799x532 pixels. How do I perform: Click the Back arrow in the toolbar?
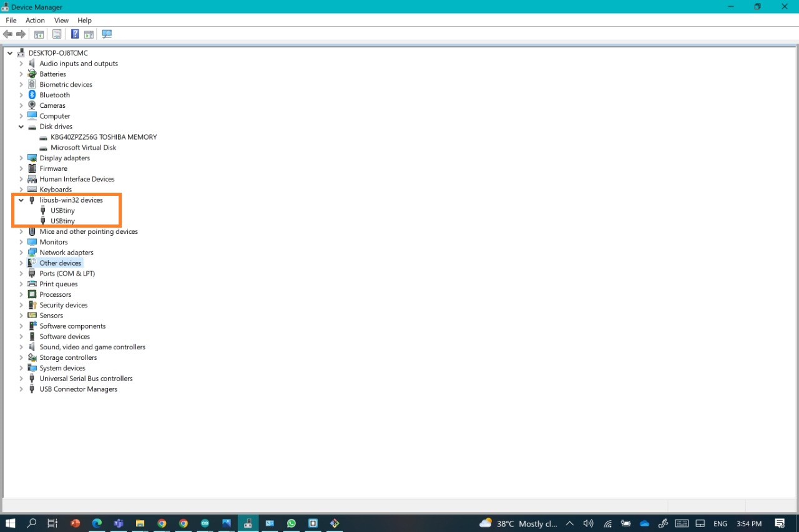click(8, 34)
